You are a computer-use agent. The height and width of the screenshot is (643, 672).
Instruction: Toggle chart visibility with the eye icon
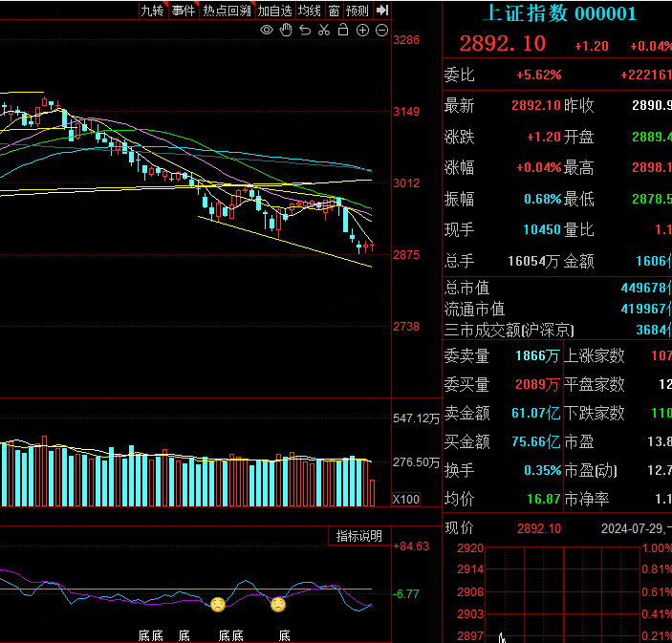[x=267, y=31]
